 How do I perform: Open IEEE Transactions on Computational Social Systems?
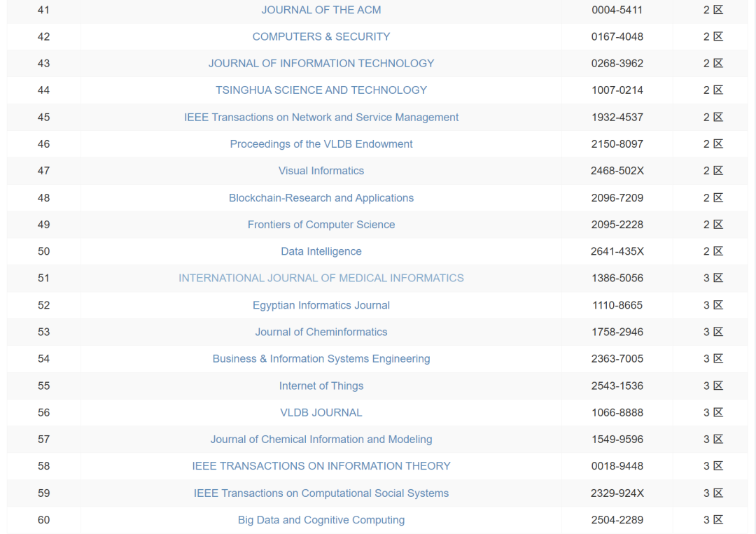pos(321,493)
